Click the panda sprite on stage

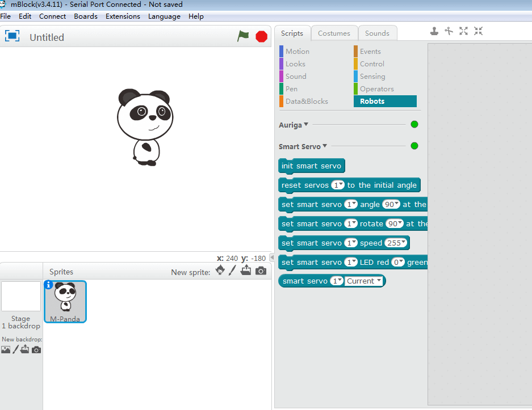click(x=145, y=127)
